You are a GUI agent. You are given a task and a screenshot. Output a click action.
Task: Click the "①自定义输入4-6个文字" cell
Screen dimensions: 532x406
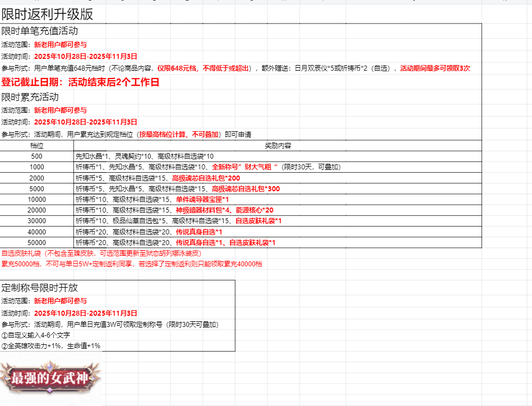click(x=36, y=335)
